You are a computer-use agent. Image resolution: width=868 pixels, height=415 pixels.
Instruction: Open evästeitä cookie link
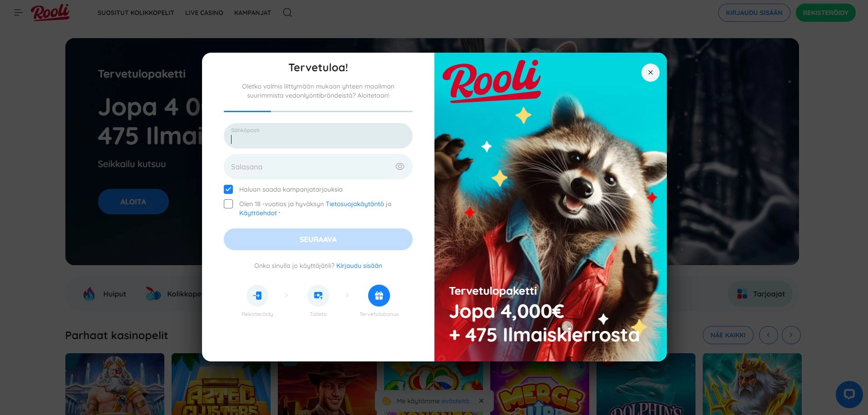pos(455,401)
